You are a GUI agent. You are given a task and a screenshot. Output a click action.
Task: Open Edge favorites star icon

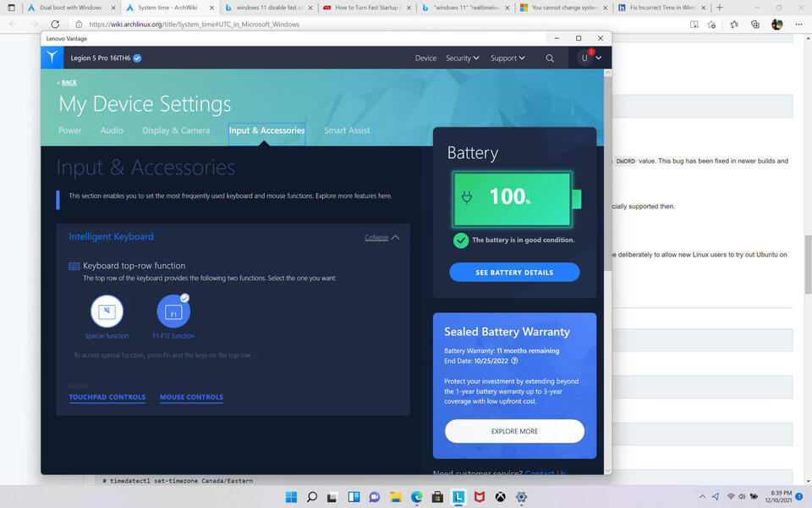[x=734, y=25]
